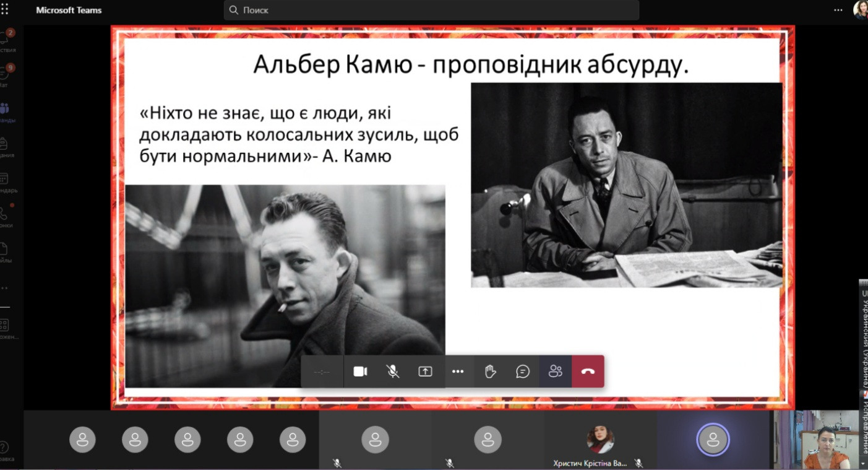868x470 pixels.
Task: Click the meeting duration timer
Action: [x=322, y=372]
